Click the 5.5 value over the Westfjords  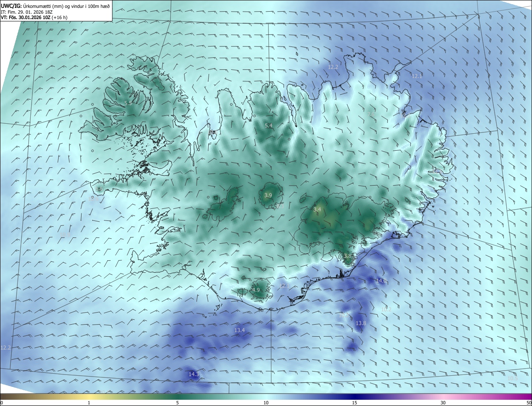coord(128,103)
